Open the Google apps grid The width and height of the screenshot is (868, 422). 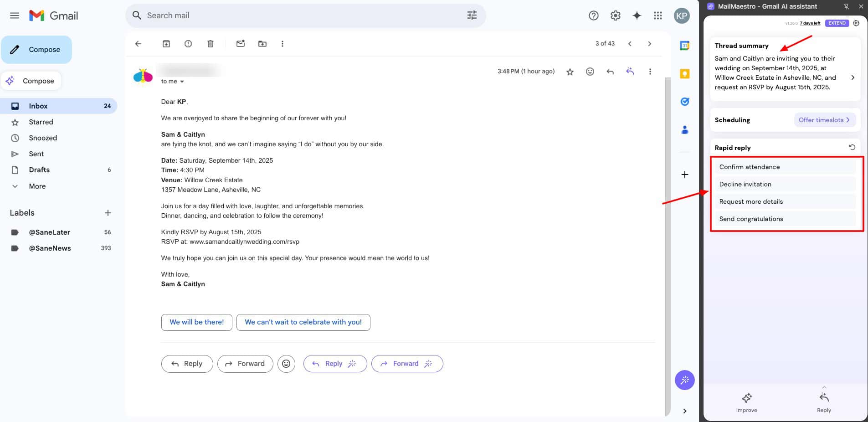click(x=657, y=15)
